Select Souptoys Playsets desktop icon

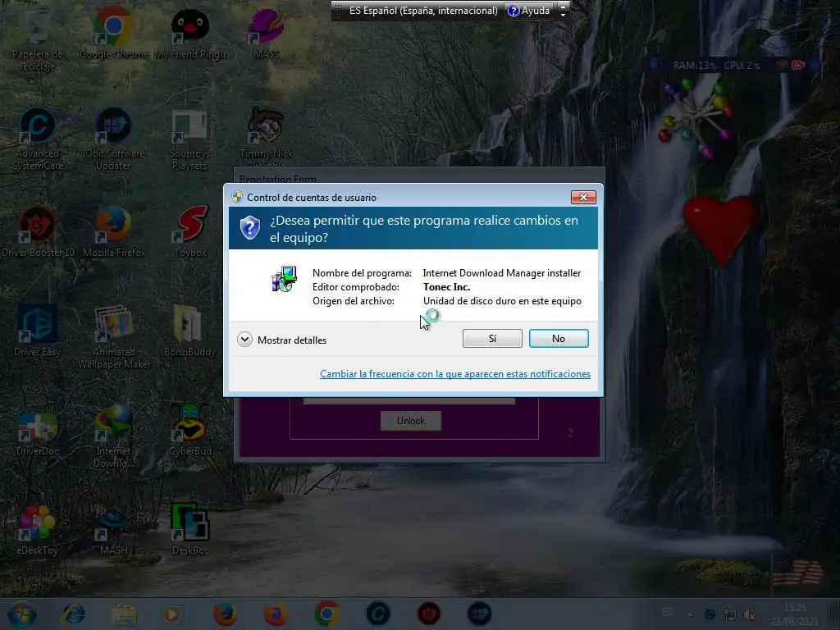189,139
